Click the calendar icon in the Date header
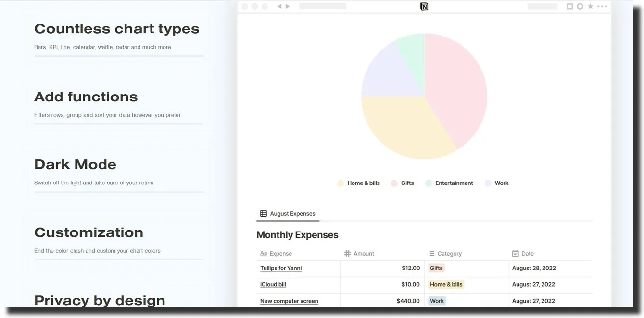Viewport: 644px width, 318px height. coord(515,253)
